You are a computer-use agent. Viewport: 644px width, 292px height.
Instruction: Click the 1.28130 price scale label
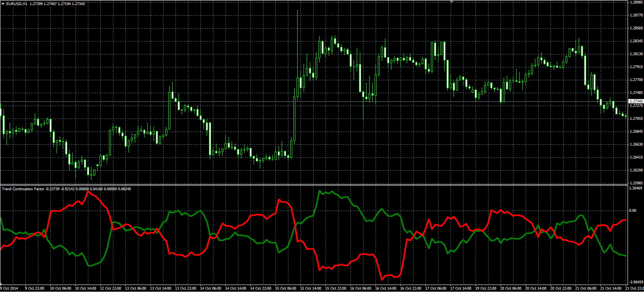[x=636, y=54]
